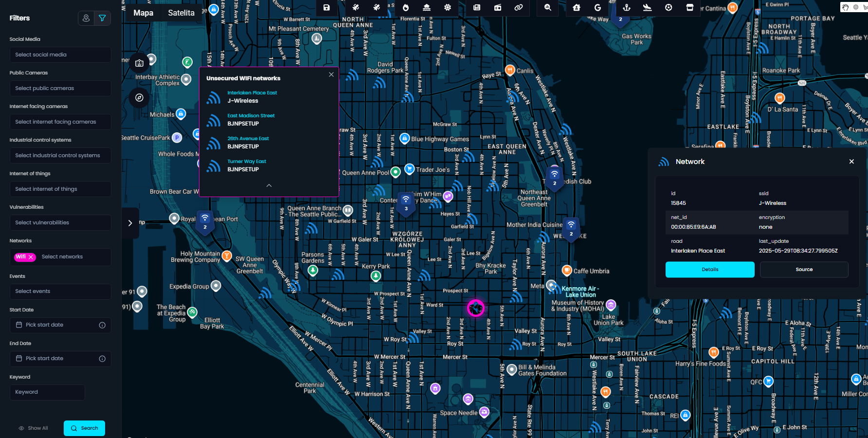The height and width of the screenshot is (438, 868).
Task: Open the Select social media dropdown
Action: [x=60, y=55]
